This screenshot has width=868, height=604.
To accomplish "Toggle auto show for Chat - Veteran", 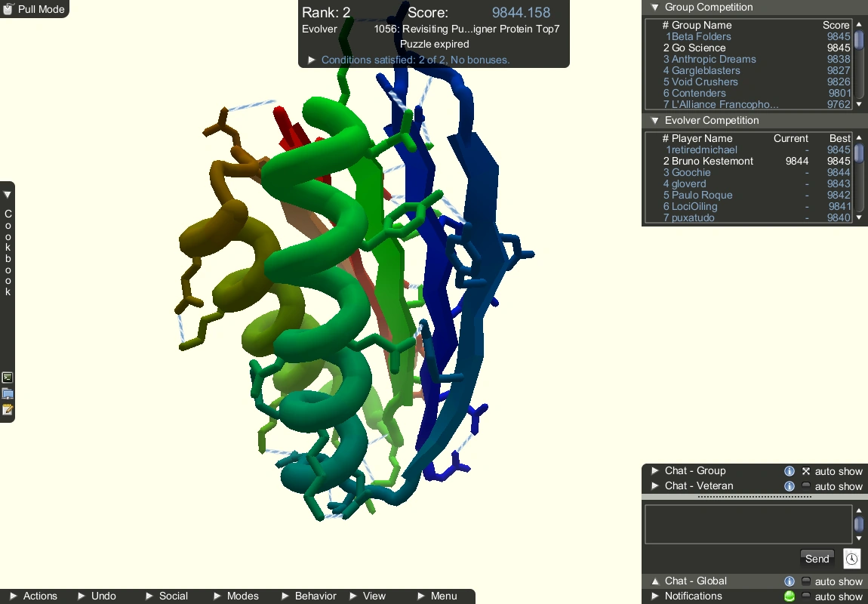I will 806,485.
